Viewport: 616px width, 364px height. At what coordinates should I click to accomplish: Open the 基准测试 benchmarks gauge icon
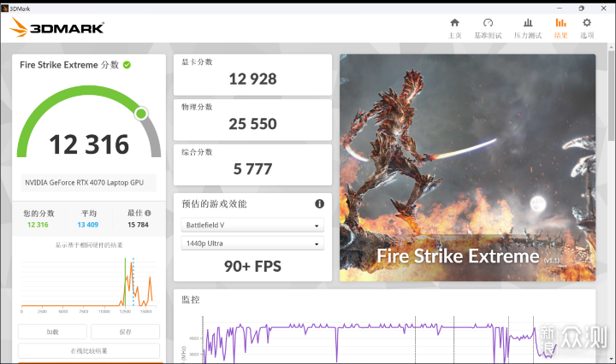tap(488, 23)
